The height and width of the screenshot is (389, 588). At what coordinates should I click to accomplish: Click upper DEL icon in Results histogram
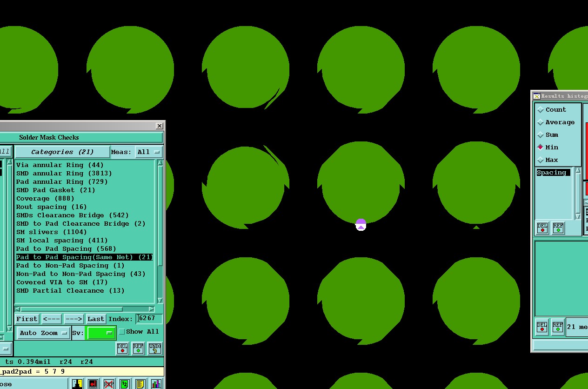click(x=542, y=228)
